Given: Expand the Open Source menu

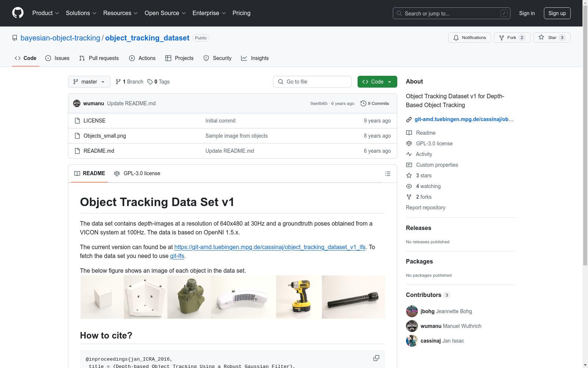Looking at the screenshot, I should pos(165,13).
